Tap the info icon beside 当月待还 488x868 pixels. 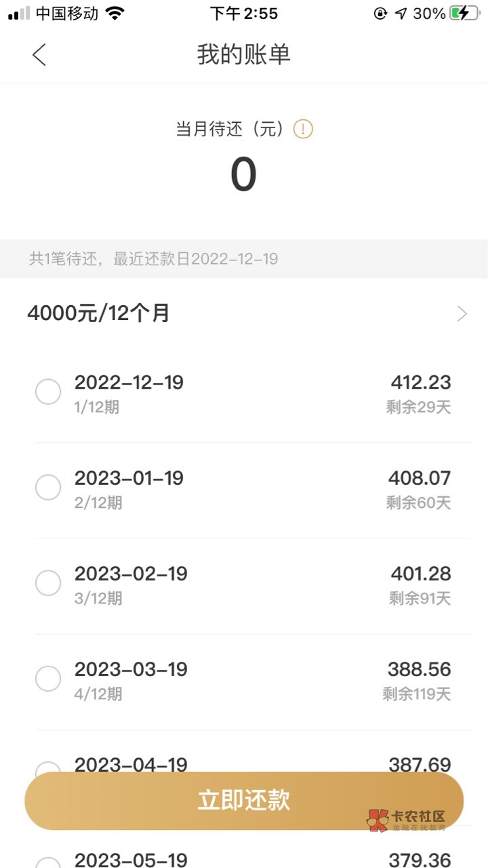(303, 129)
